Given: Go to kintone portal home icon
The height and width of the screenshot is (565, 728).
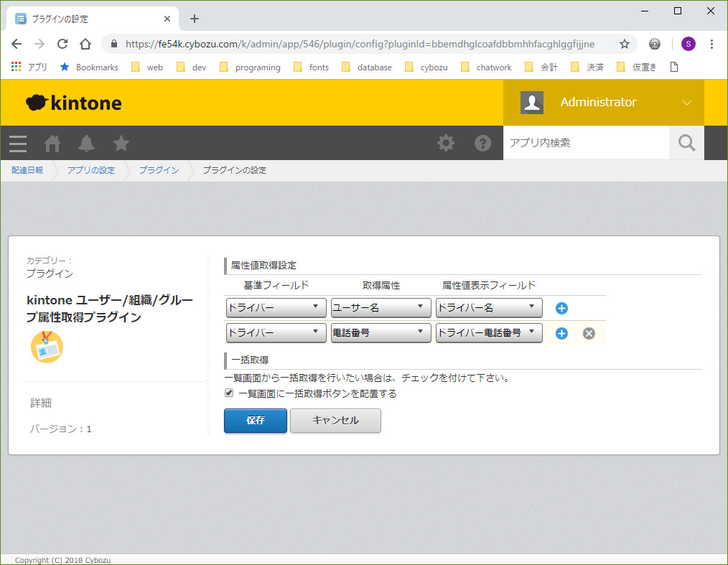Looking at the screenshot, I should tap(52, 144).
